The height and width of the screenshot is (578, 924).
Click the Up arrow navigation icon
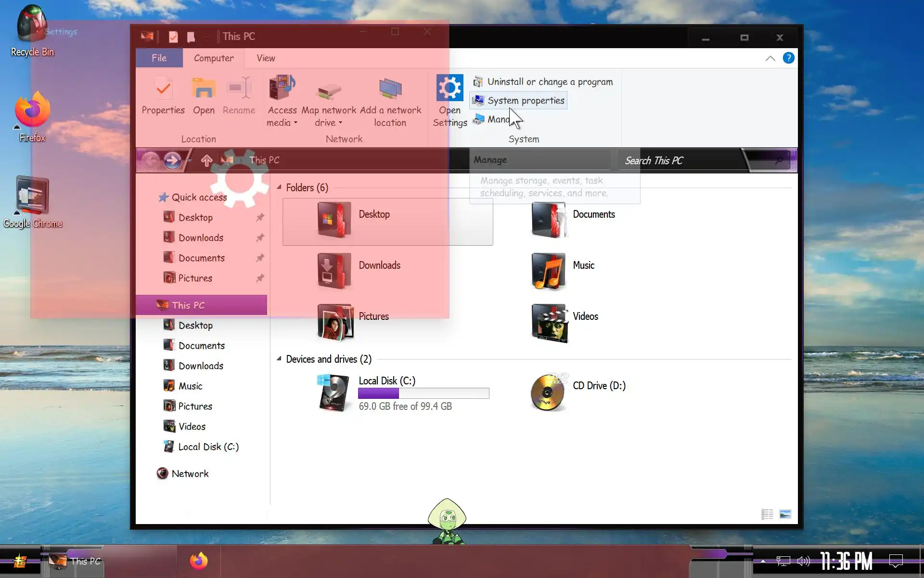tap(206, 160)
